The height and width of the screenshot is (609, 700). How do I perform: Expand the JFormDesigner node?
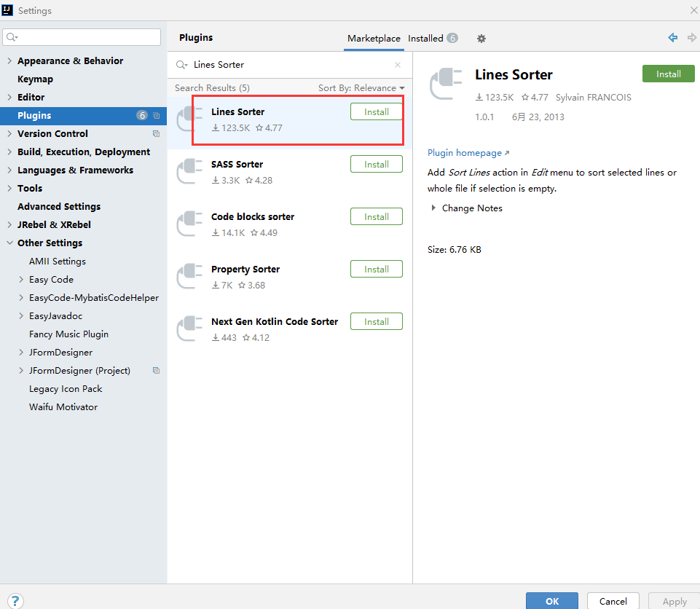pyautogui.click(x=21, y=353)
